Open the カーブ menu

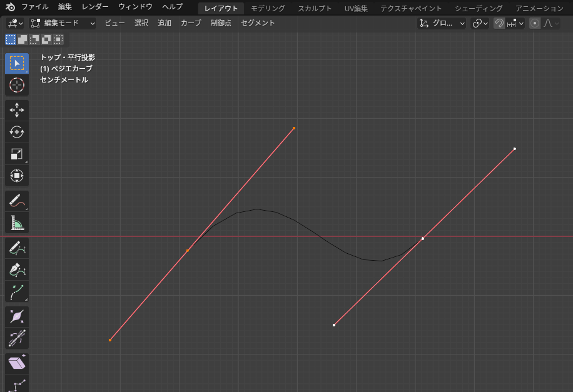191,23
